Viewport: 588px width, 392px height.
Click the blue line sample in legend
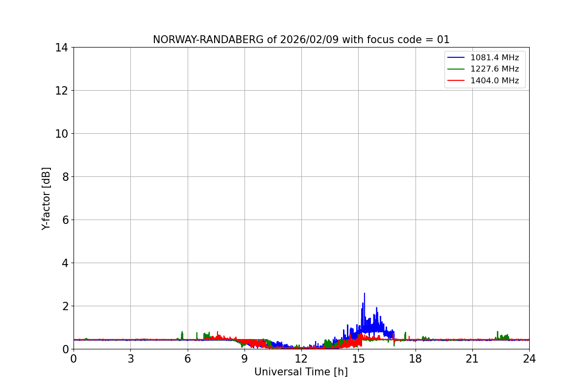point(457,58)
